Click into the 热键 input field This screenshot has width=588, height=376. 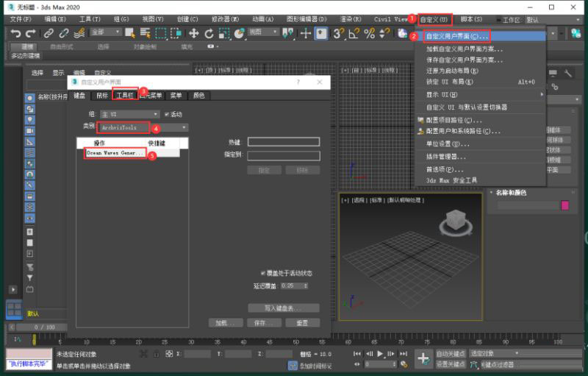pos(284,142)
